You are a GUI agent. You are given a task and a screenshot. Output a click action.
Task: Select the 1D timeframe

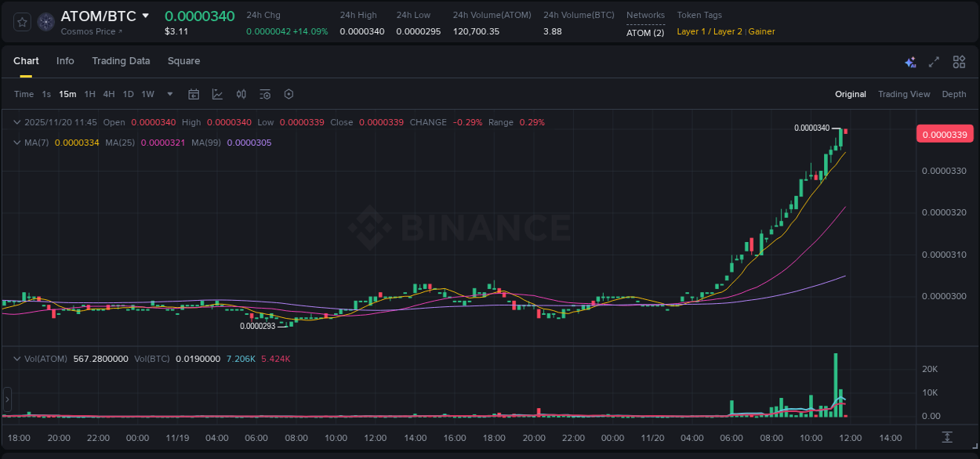(128, 94)
